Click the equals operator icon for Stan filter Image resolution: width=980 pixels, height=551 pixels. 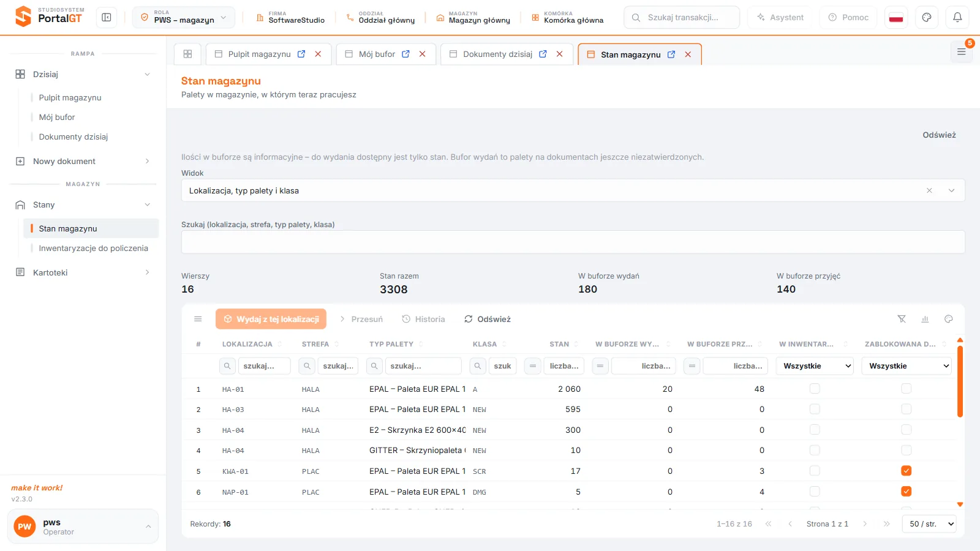pyautogui.click(x=533, y=366)
